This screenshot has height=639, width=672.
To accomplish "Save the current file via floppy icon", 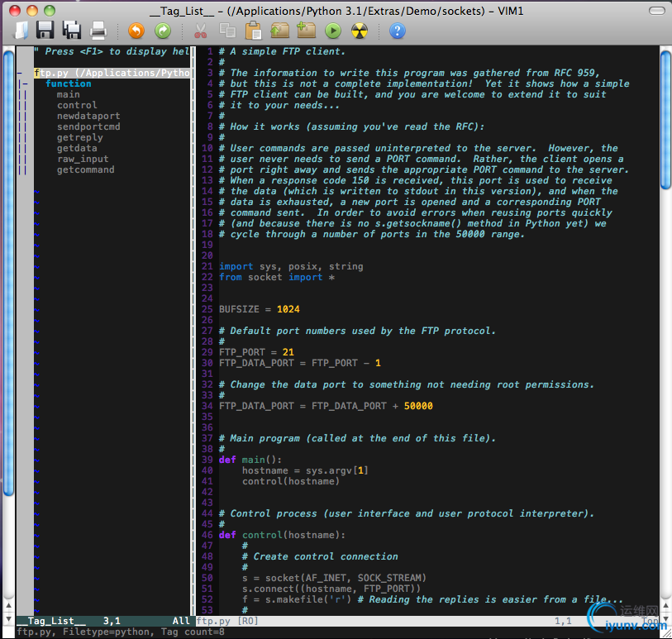I will point(45,31).
